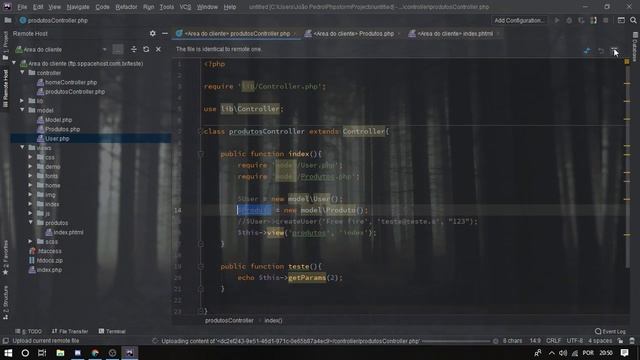The width and height of the screenshot is (640, 360).
Task: Expand the scss folder in the tree
Action: point(31,242)
